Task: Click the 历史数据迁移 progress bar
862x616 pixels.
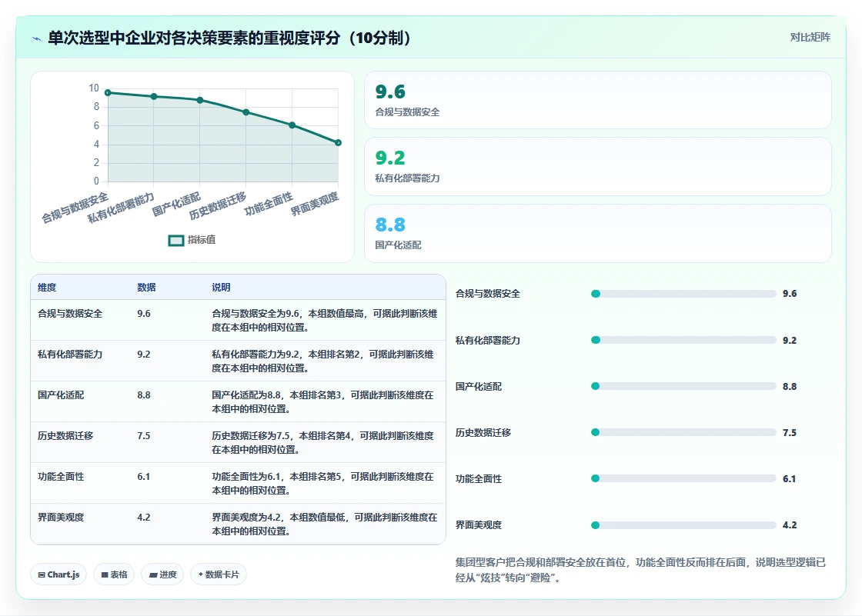Action: (x=683, y=432)
